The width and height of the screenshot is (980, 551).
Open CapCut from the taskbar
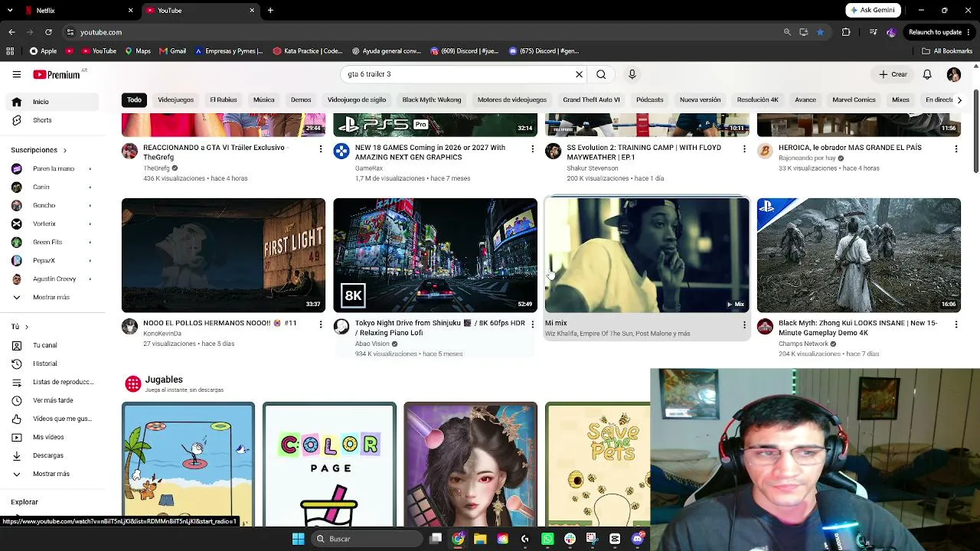click(615, 539)
